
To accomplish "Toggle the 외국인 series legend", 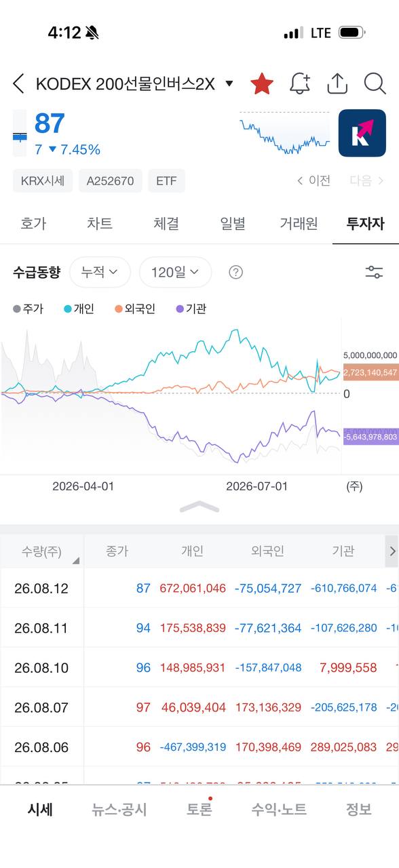I will pos(135,309).
